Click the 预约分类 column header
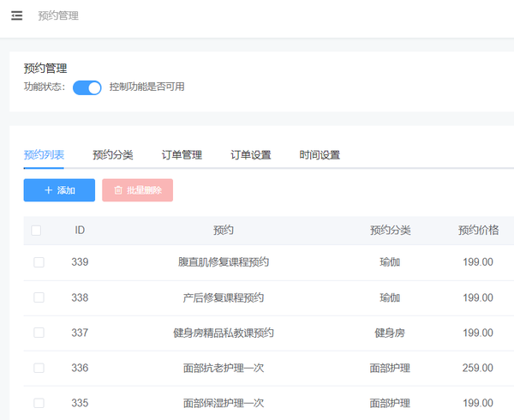This screenshot has width=514, height=420. coord(390,231)
